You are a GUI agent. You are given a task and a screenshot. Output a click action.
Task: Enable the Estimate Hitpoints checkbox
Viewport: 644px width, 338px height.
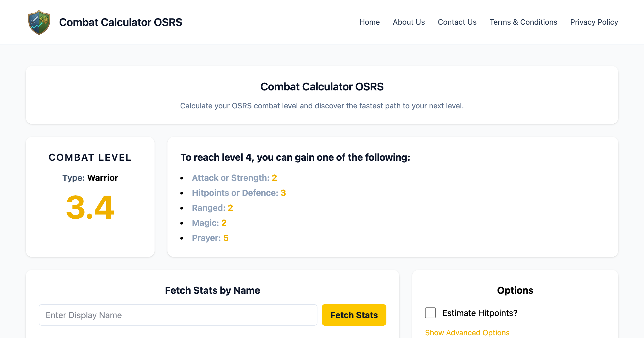[x=430, y=313]
